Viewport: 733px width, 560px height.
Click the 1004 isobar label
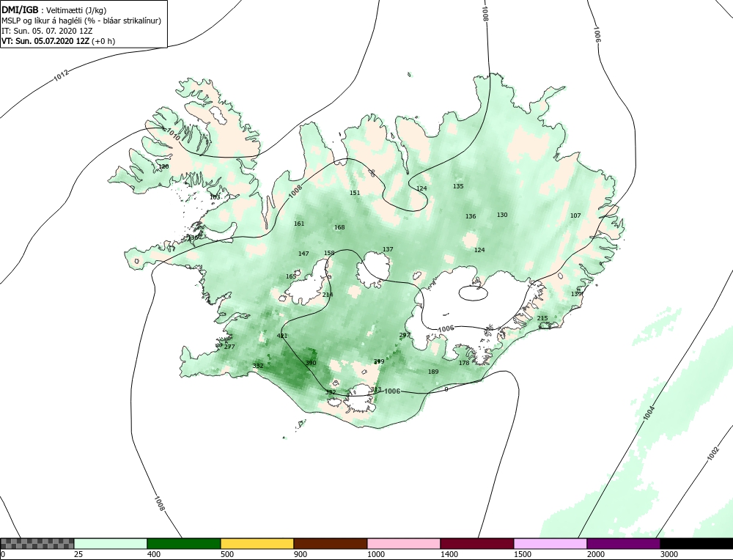pos(649,415)
